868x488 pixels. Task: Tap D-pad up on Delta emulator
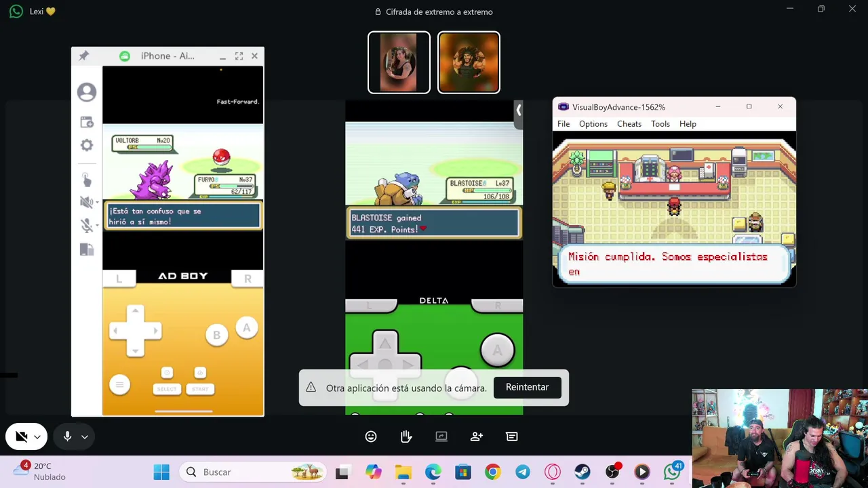384,344
